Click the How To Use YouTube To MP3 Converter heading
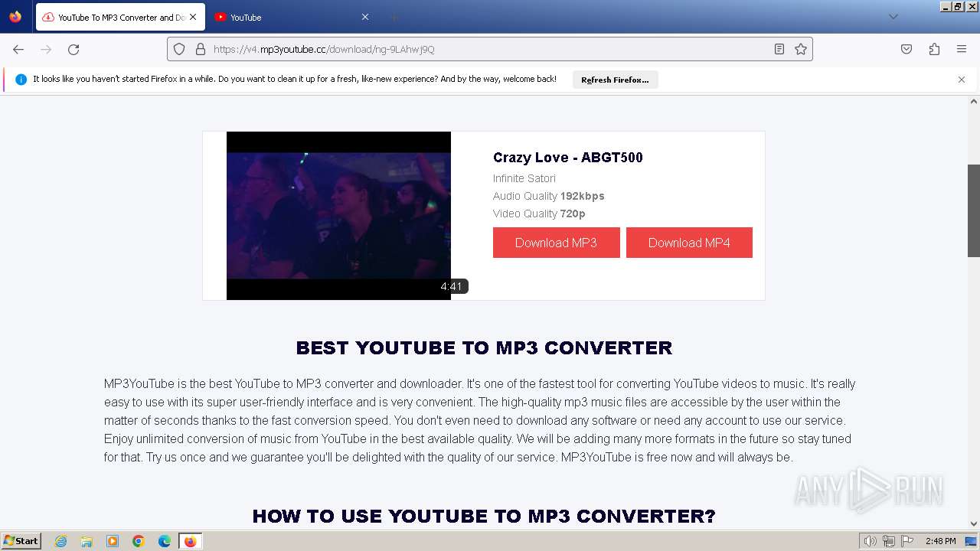 click(484, 516)
